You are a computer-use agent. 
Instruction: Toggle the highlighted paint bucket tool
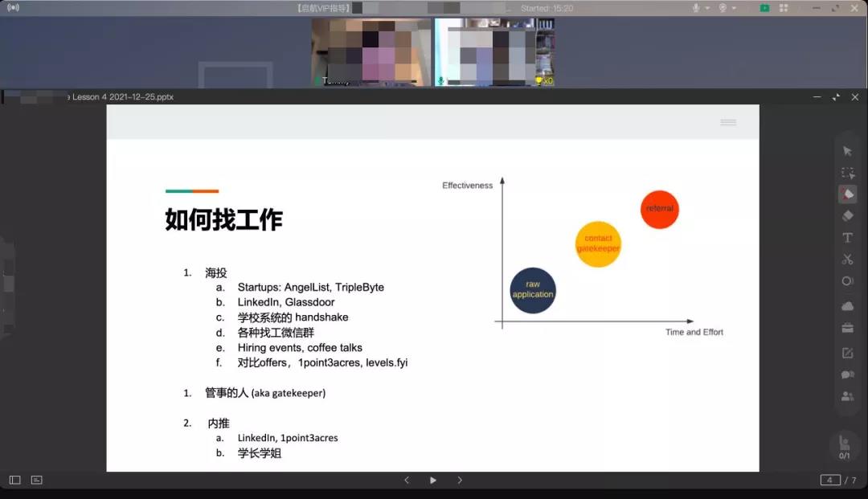coord(847,194)
